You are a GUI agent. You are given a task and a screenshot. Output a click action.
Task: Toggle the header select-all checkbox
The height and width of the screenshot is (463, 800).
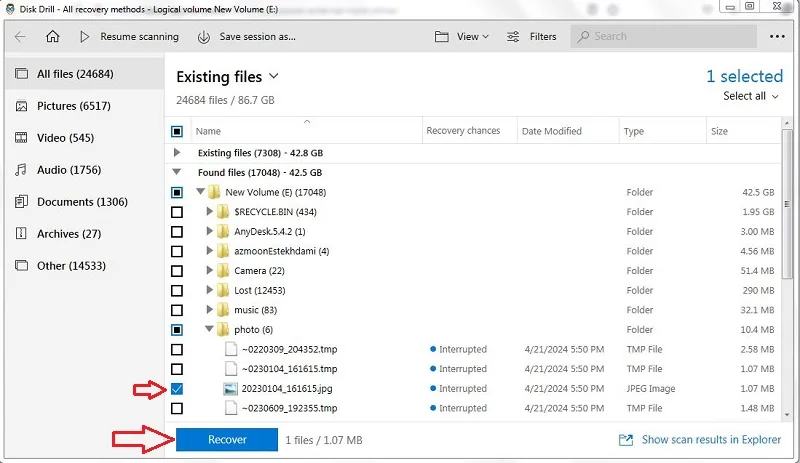tap(177, 132)
